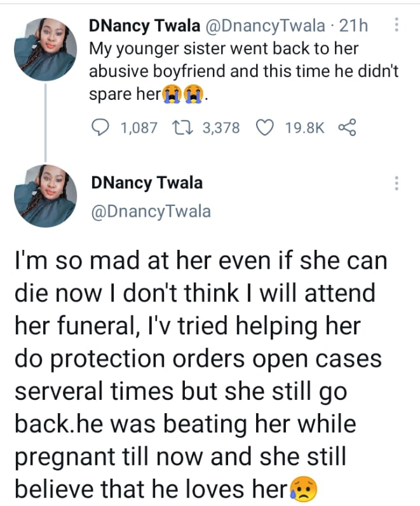Open the three-dot menu on the second tweet

click(x=396, y=183)
